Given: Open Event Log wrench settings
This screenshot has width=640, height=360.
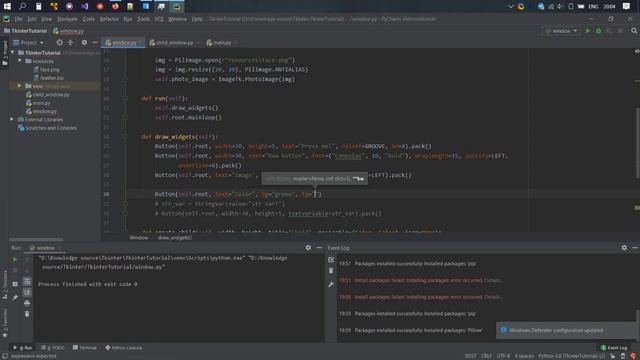Looking at the screenshot, I should [x=331, y=284].
